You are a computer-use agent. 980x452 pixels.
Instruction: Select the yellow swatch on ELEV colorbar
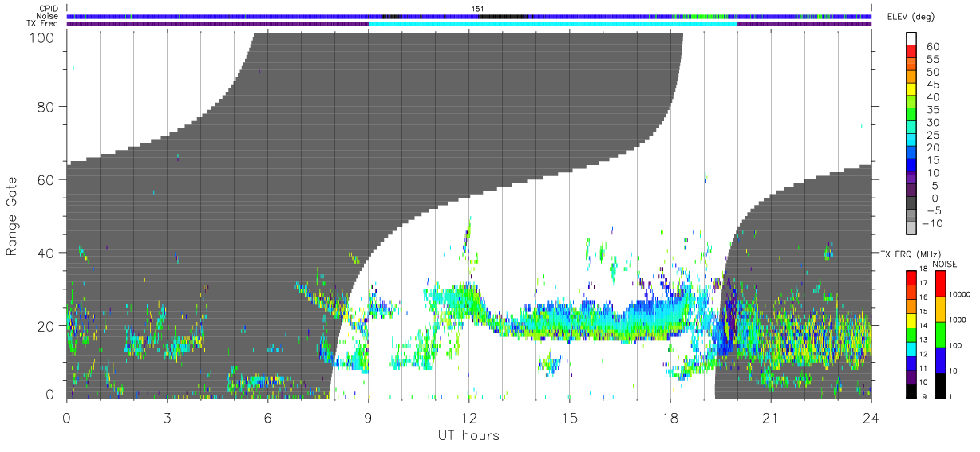pyautogui.click(x=912, y=90)
